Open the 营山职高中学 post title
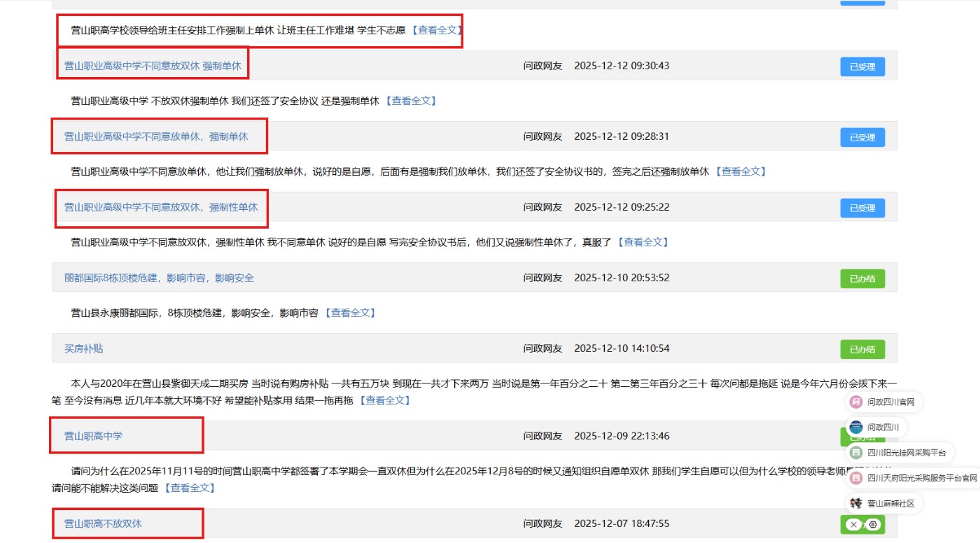This screenshot has width=980, height=543. [x=93, y=436]
